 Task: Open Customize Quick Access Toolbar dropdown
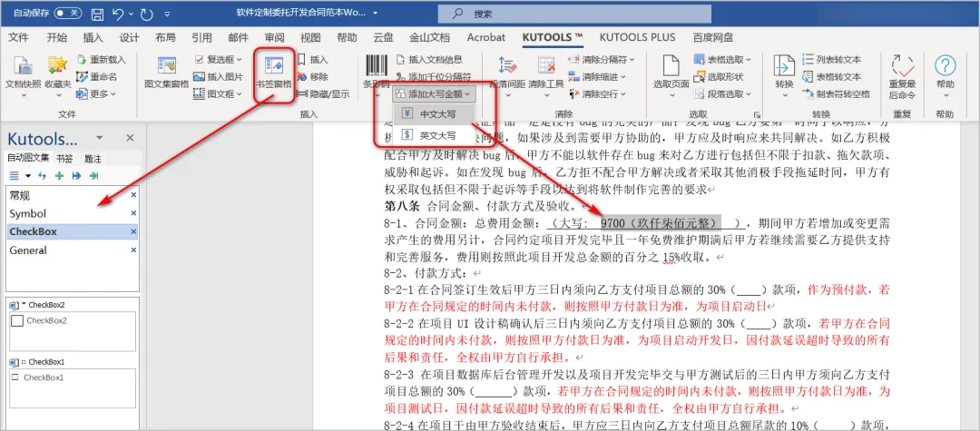point(166,14)
